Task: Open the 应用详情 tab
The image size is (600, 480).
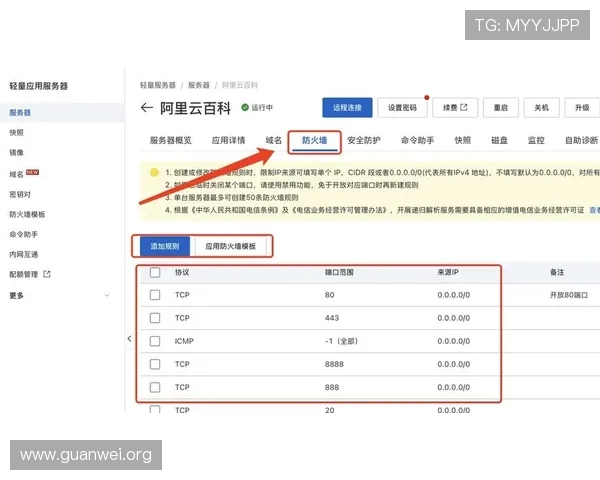Action: (x=228, y=140)
